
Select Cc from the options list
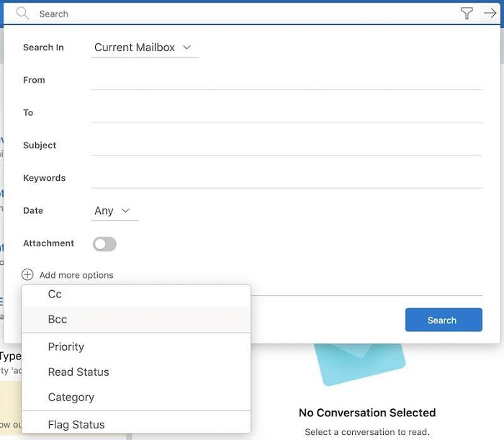(55, 294)
